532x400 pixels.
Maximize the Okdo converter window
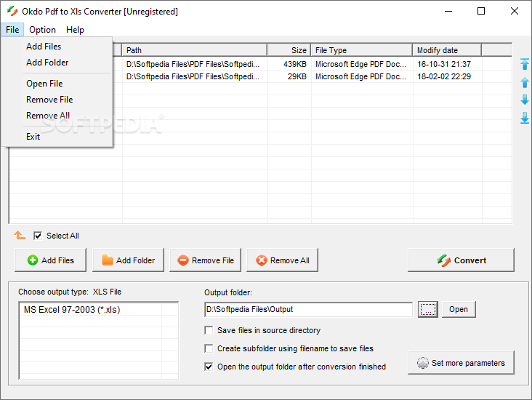[x=481, y=11]
